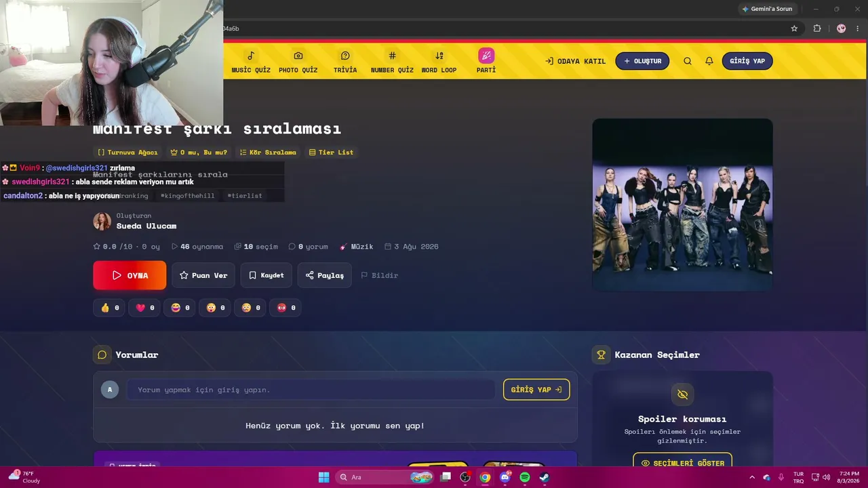Viewport: 868px width, 488px height.
Task: Show hidden system tray icons
Action: click(x=752, y=477)
